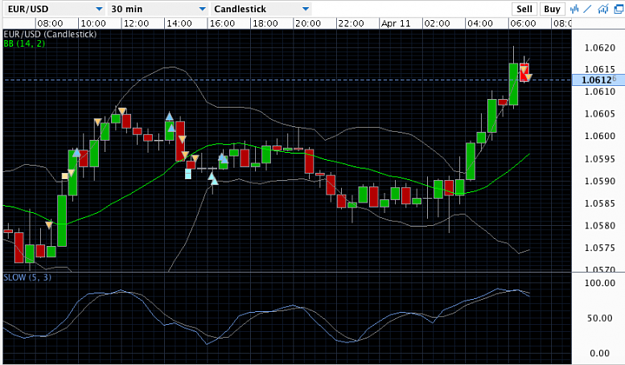The image size is (625, 365).
Task: Click the 02:00 time axis label
Action: tap(437, 24)
